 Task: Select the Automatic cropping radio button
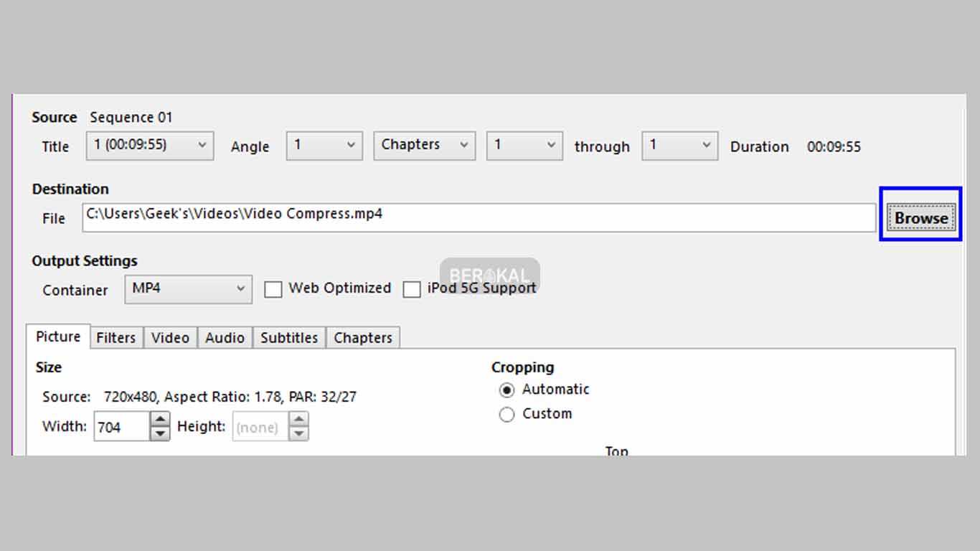point(507,390)
